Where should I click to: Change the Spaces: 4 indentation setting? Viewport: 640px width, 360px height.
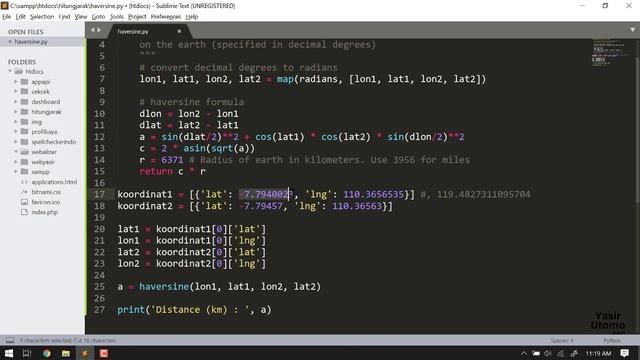point(562,340)
